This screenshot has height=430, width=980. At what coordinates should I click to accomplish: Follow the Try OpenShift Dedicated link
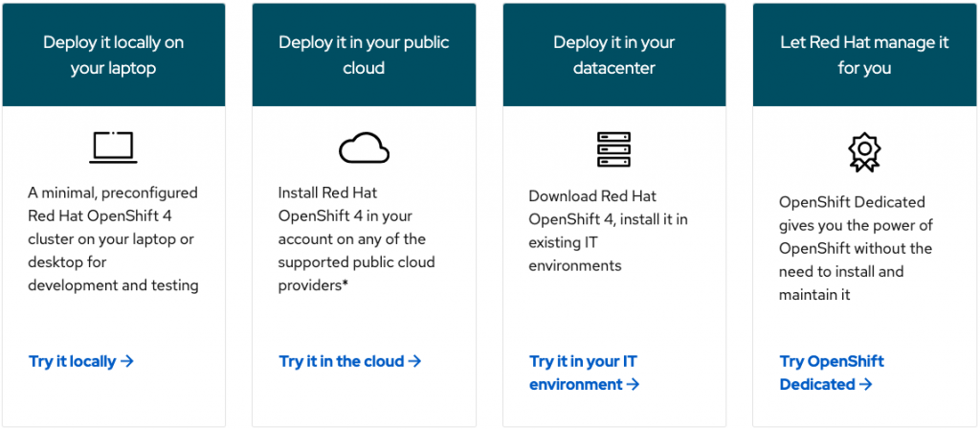[832, 373]
